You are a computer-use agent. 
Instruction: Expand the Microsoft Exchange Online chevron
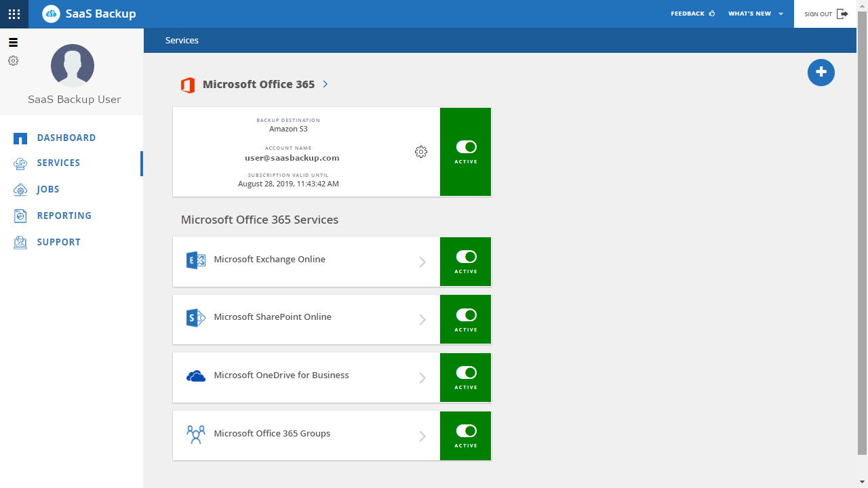click(x=422, y=262)
